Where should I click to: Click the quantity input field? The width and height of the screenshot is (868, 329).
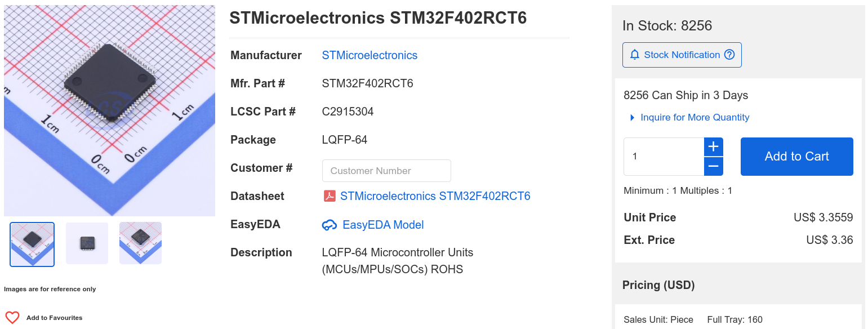pyautogui.click(x=664, y=157)
